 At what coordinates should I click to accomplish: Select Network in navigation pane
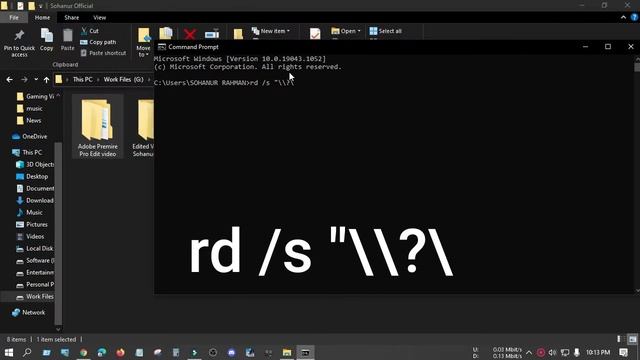(33, 313)
